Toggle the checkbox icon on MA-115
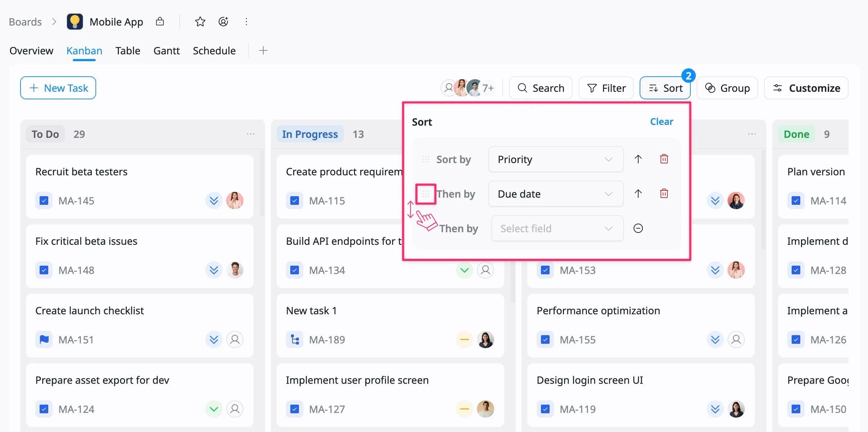This screenshot has height=432, width=868. pyautogui.click(x=295, y=200)
